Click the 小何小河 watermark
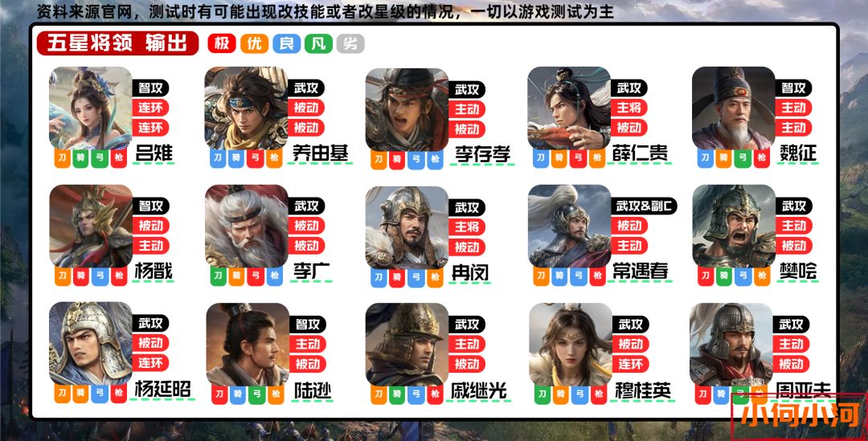 tap(800, 415)
